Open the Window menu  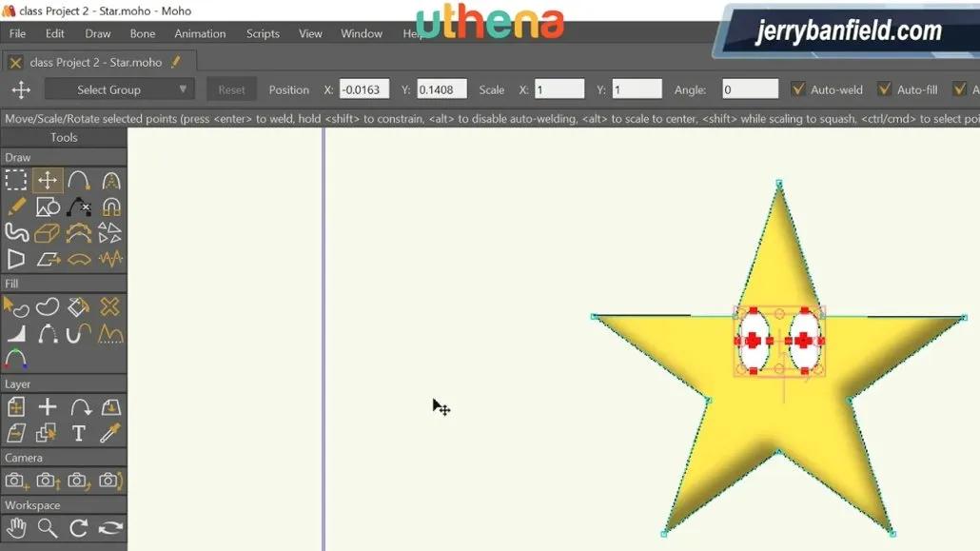pos(362,33)
